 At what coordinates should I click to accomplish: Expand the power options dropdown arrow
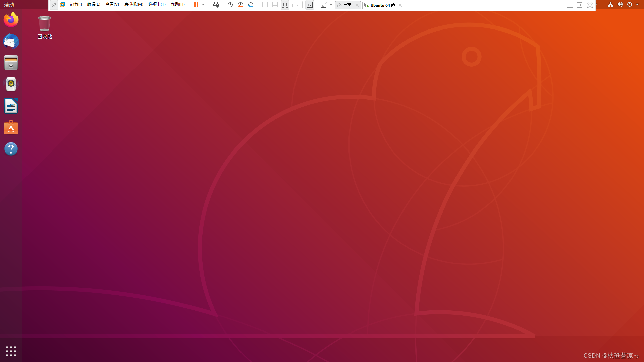pos(203,5)
